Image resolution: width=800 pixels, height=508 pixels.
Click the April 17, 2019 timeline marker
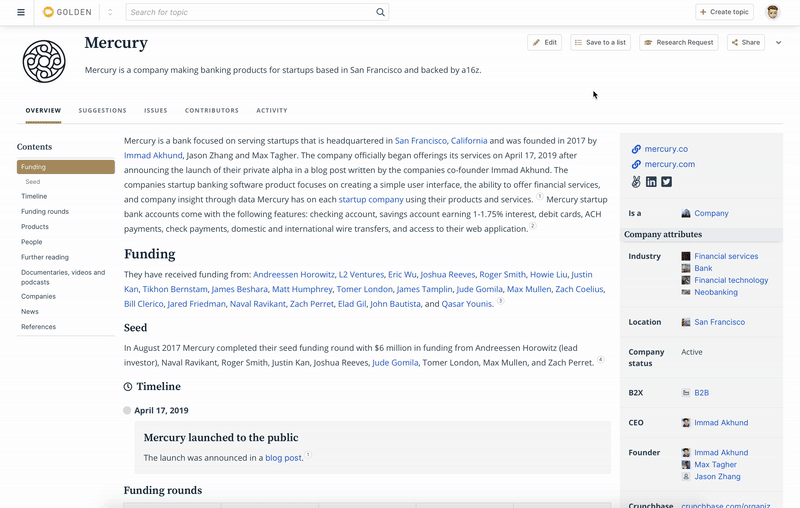[x=127, y=411]
